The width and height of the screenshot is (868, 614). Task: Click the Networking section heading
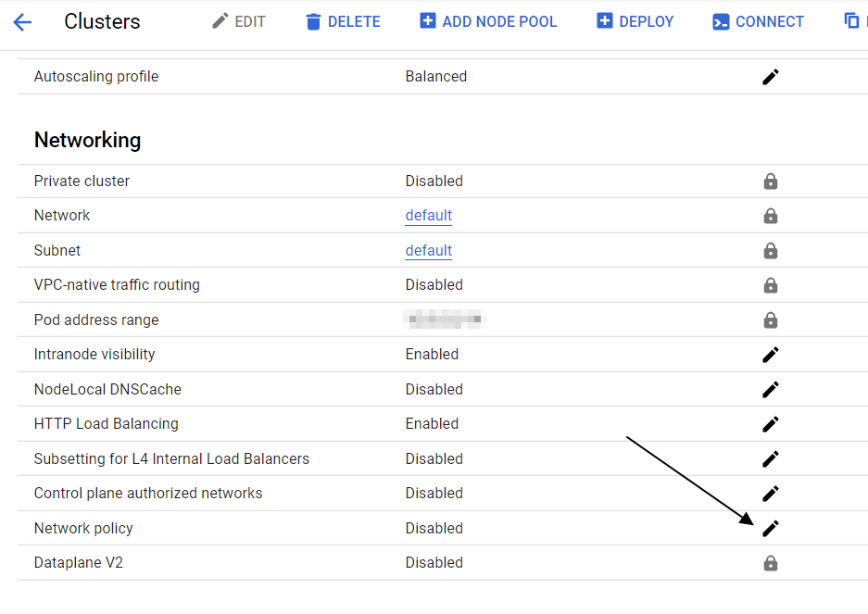87,140
